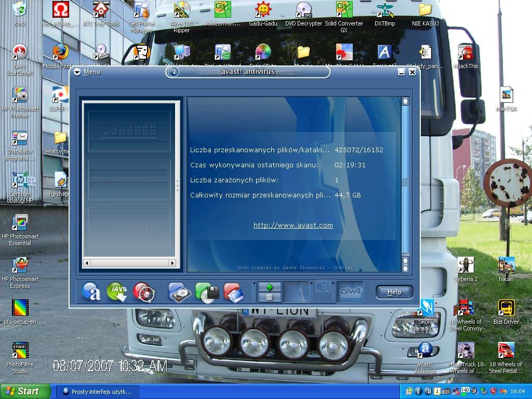This screenshot has width=532, height=399.
Task: Select the HP Photosmart Premier desktop icon
Action: tap(20, 103)
